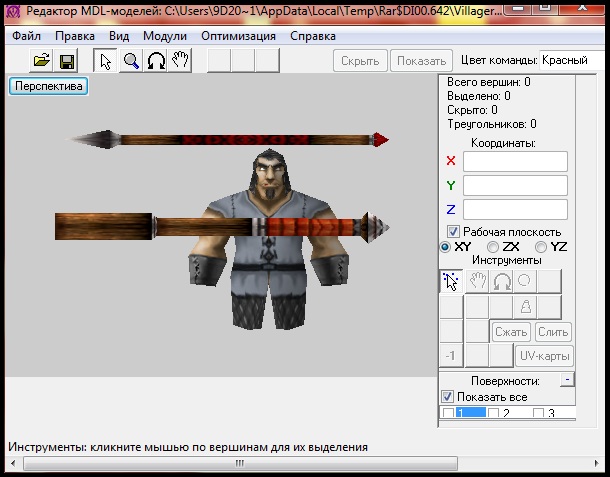
Task: Click the Треугольников: 0 text
Action: [492, 124]
